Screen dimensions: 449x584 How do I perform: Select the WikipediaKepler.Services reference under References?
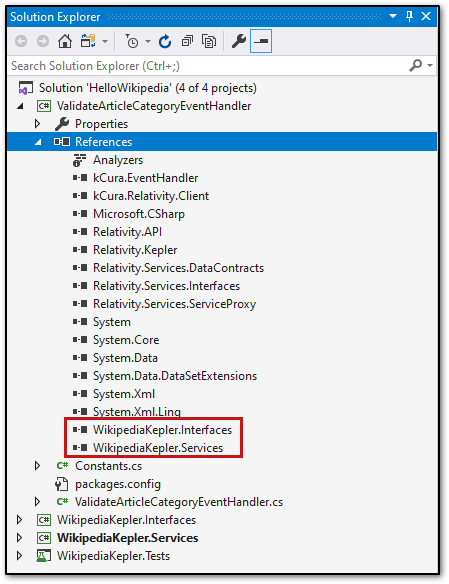click(158, 448)
